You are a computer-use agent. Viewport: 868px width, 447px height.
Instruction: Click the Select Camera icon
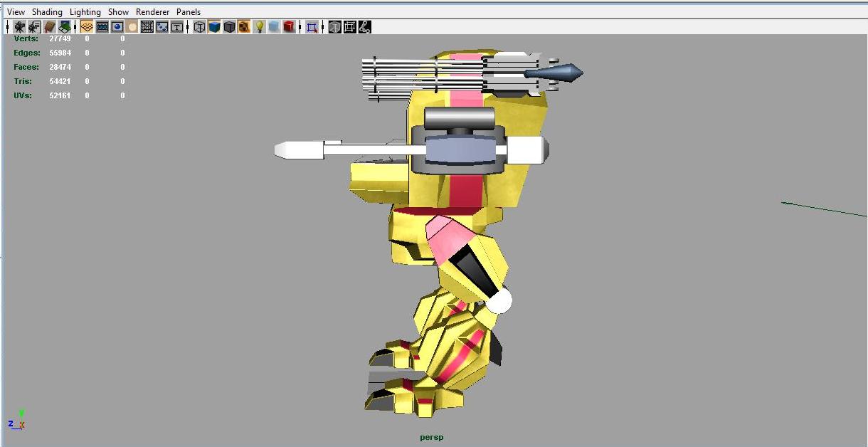click(20, 27)
